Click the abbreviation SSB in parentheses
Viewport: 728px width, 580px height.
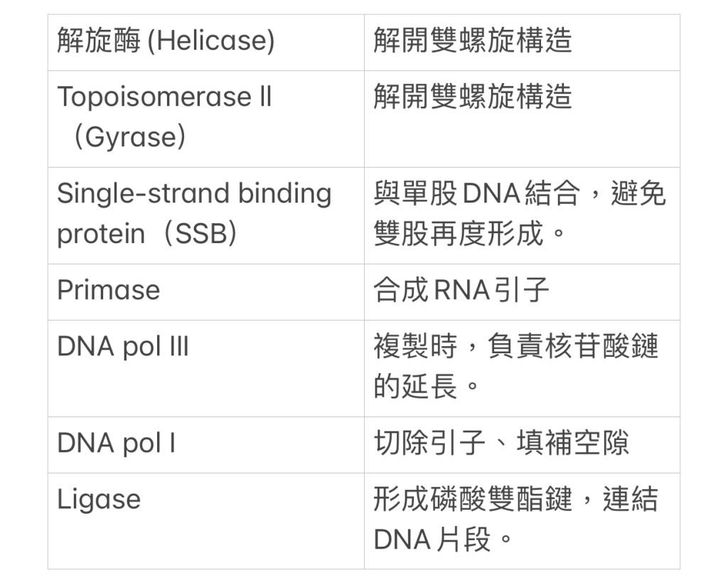(x=202, y=233)
